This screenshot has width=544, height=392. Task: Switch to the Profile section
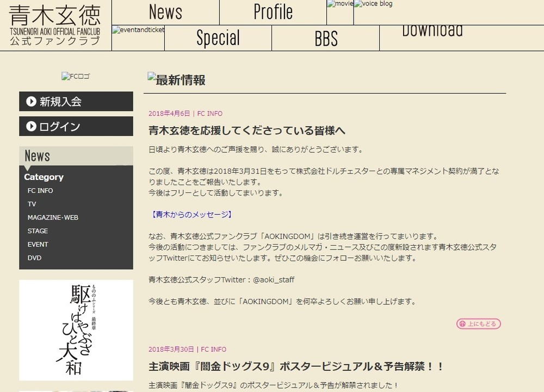click(x=273, y=11)
